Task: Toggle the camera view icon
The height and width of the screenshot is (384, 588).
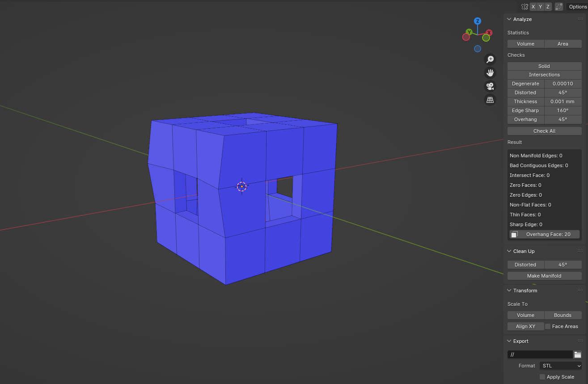Action: point(490,86)
